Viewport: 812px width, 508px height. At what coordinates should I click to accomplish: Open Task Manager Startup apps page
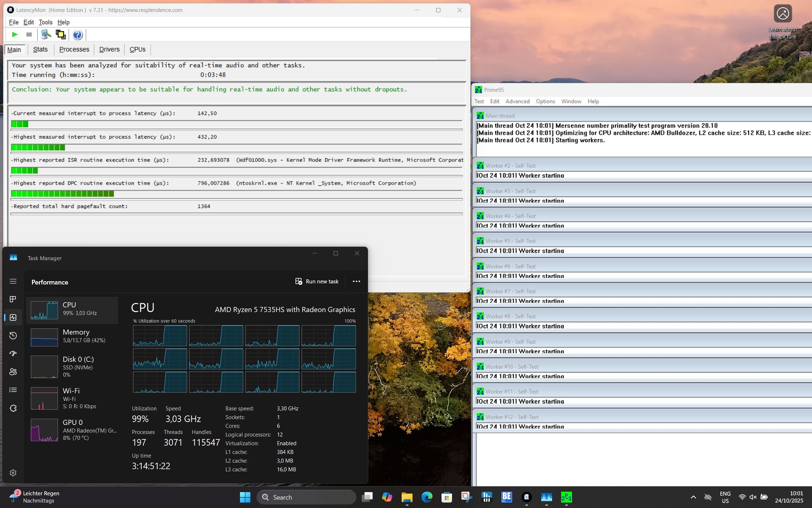click(x=13, y=353)
